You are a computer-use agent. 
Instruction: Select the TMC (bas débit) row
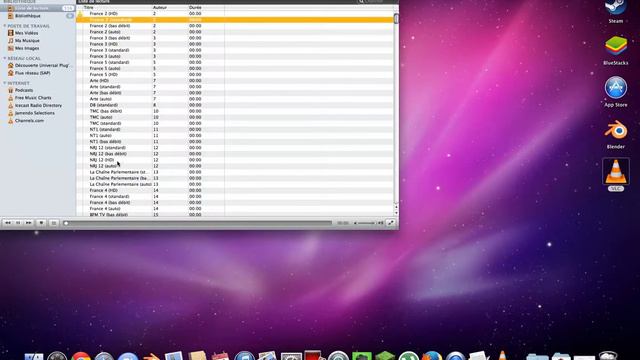(x=235, y=111)
